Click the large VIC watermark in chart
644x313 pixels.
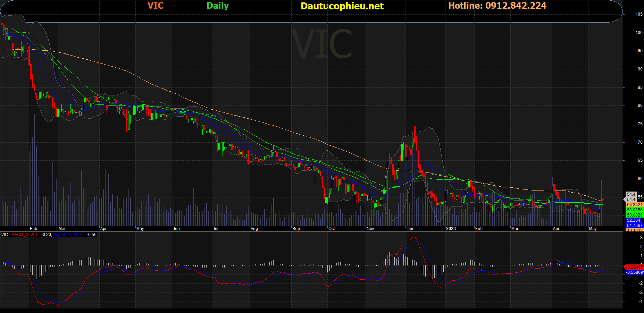[x=322, y=44]
